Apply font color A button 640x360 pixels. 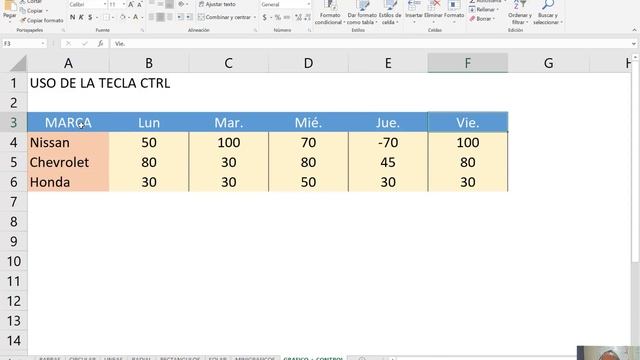(136, 17)
